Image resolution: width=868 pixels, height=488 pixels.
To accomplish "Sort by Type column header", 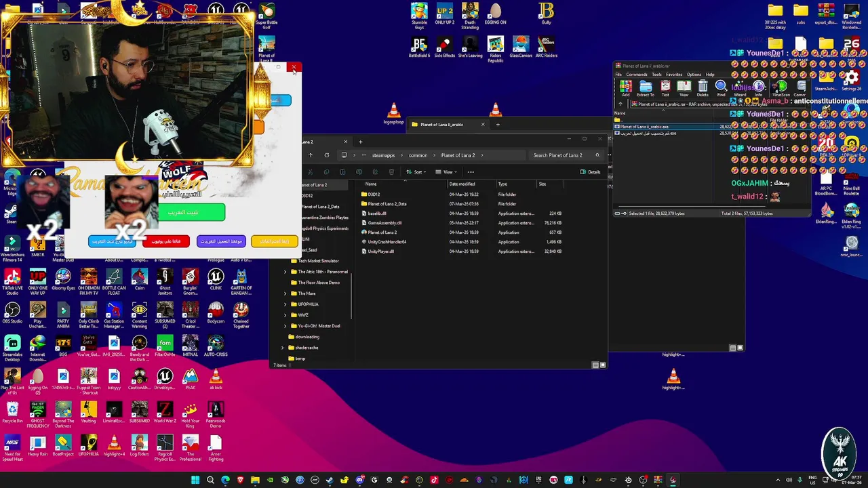I will tap(502, 184).
